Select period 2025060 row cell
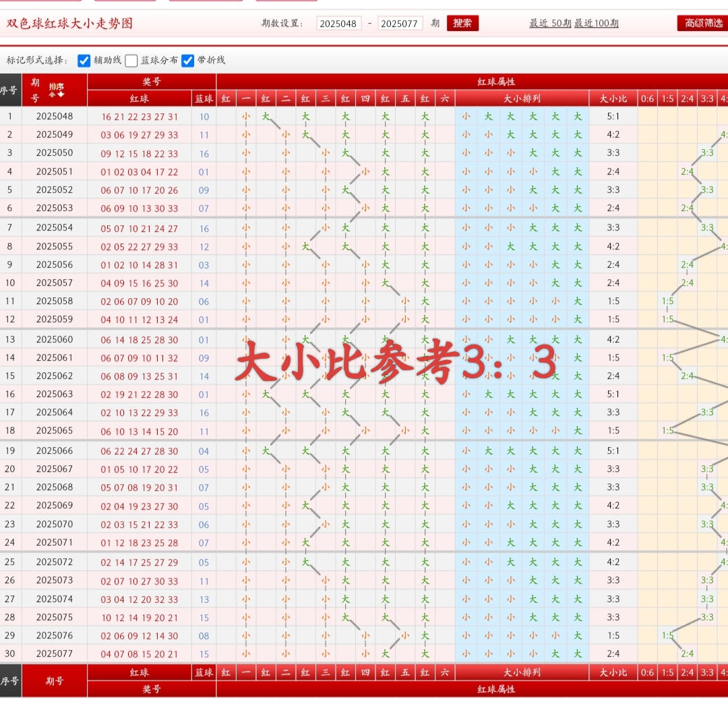 click(55, 339)
